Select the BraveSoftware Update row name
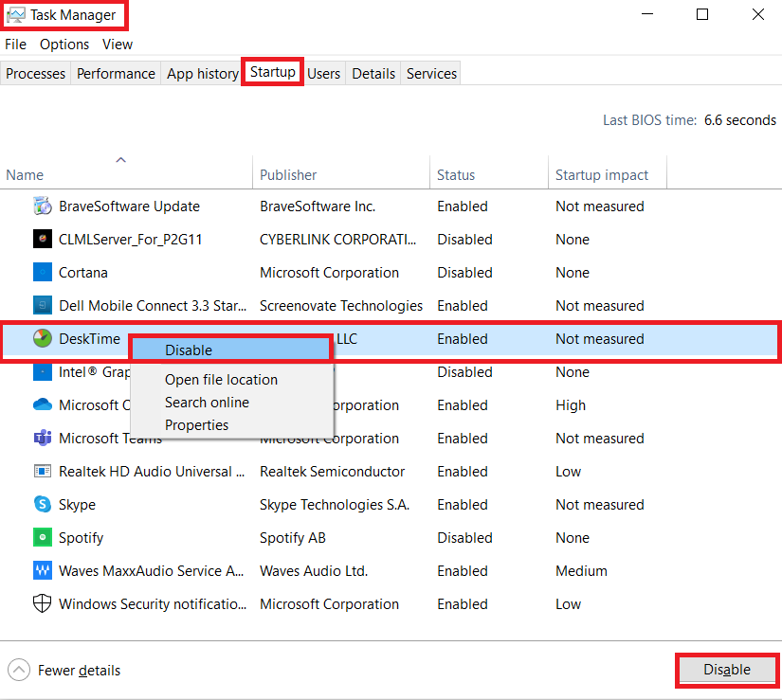The height and width of the screenshot is (700, 782). tap(129, 206)
